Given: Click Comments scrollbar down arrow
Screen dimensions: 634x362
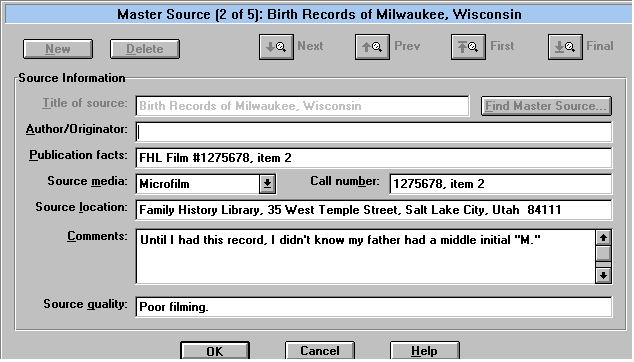Looking at the screenshot, I should (x=603, y=275).
